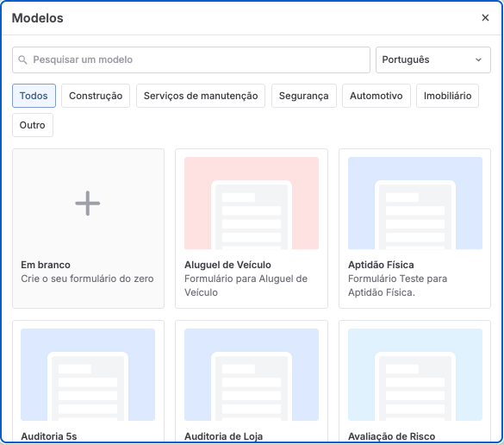Viewport: 504px width, 445px height.
Task: Filter by Serviços de manutenção
Action: [201, 96]
